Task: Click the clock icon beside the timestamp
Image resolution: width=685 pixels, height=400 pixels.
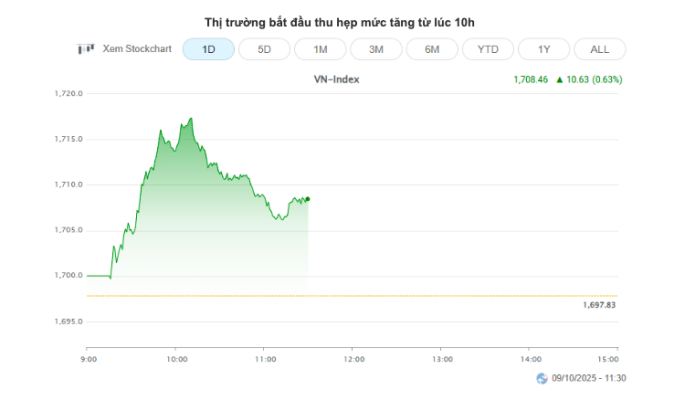Action: (543, 378)
